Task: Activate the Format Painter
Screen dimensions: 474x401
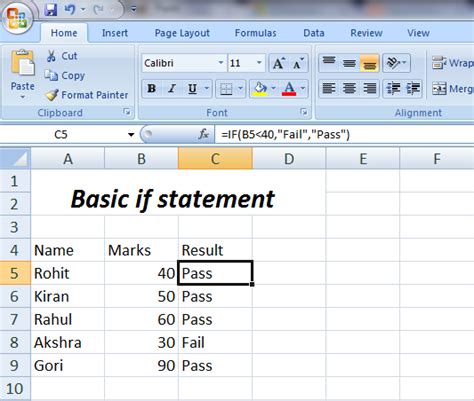Action: click(x=87, y=95)
